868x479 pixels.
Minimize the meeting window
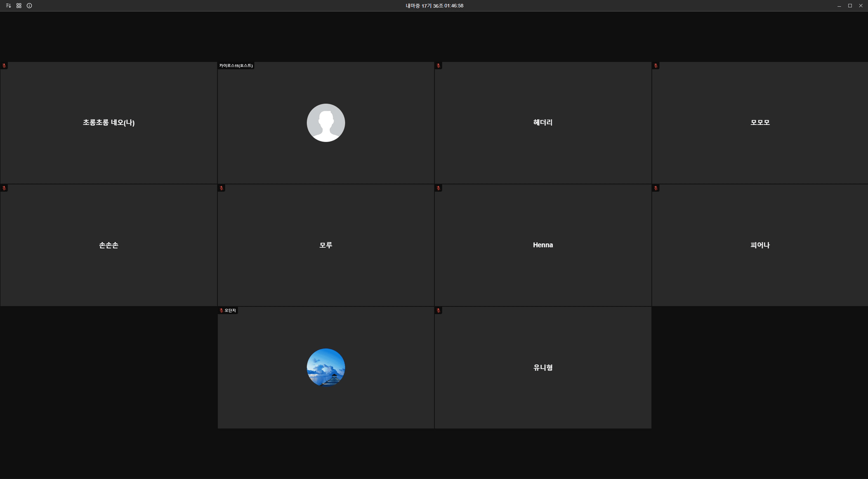click(839, 6)
